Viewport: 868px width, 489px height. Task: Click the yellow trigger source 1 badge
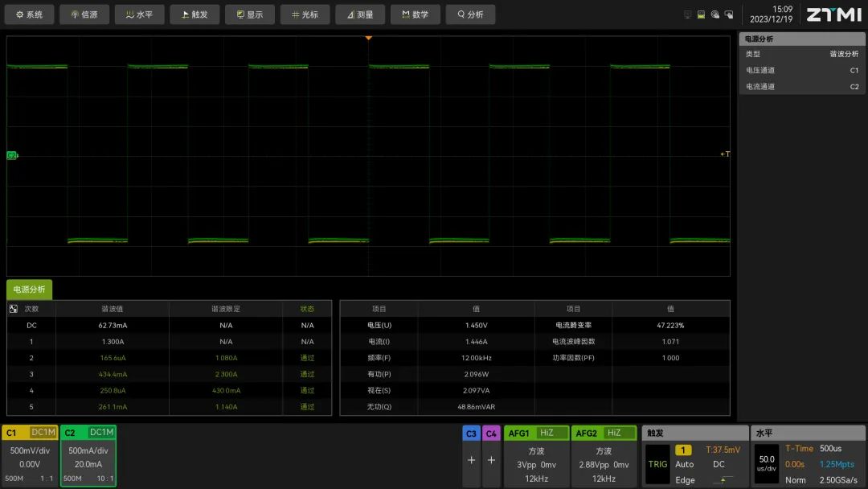[x=683, y=450]
